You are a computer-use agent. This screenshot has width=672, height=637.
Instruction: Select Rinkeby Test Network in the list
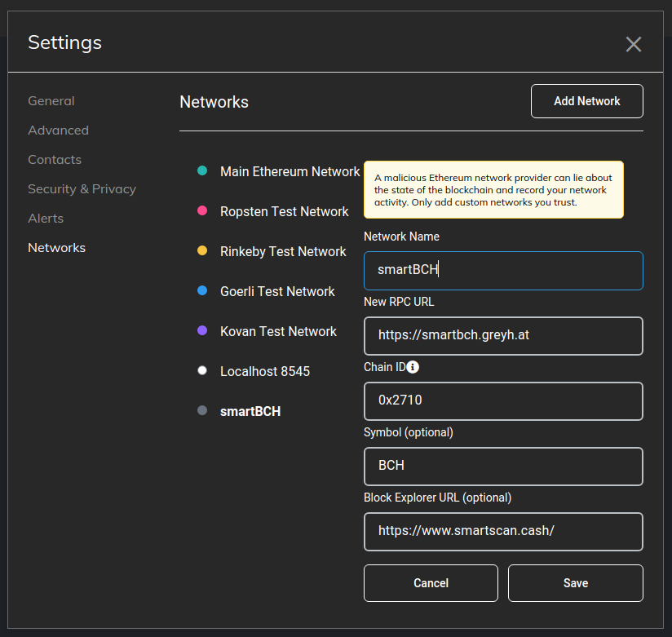[x=283, y=251]
